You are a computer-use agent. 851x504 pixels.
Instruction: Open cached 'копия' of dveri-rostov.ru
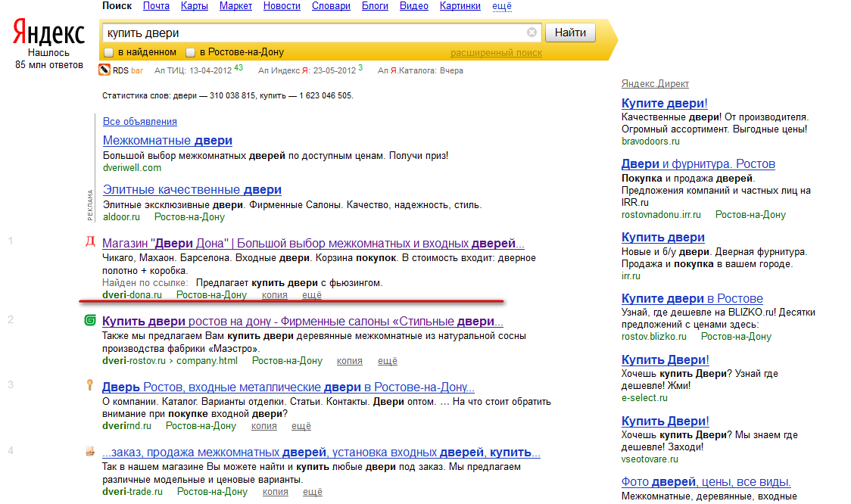350,361
